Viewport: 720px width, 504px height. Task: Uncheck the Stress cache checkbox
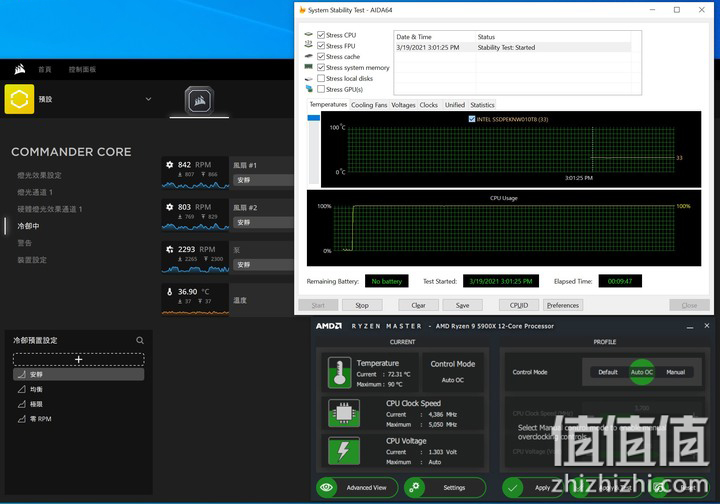tap(321, 56)
